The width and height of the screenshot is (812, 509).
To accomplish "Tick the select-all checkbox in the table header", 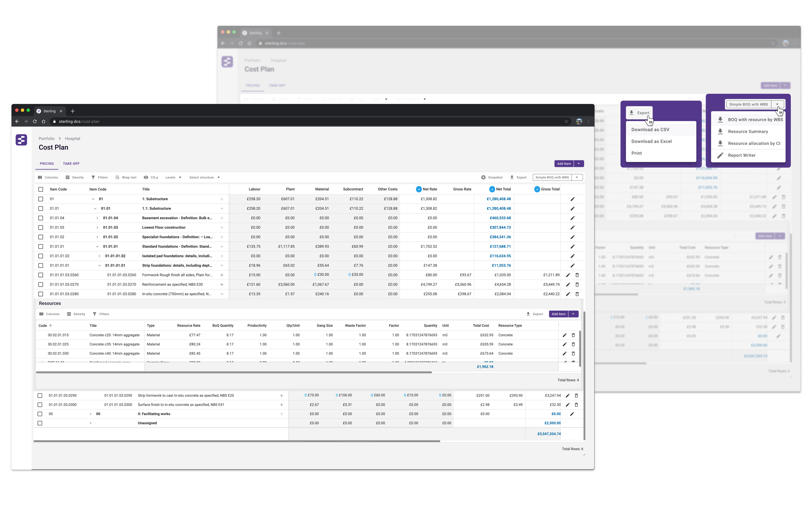I will (41, 189).
